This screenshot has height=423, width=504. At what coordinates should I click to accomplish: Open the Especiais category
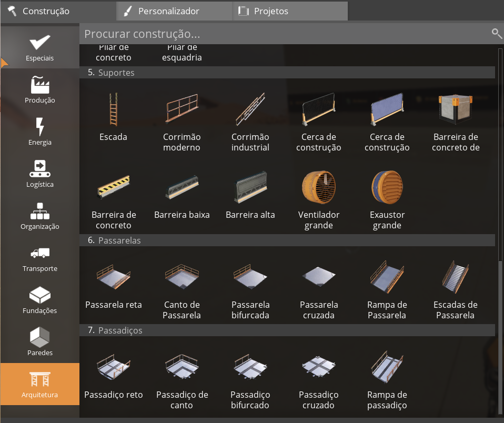pos(40,47)
